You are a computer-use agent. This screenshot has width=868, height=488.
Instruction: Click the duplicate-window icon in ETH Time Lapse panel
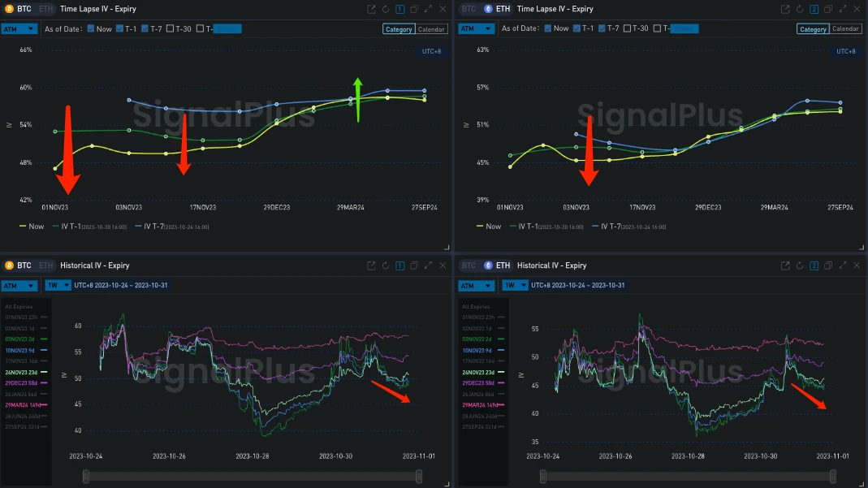coord(828,9)
